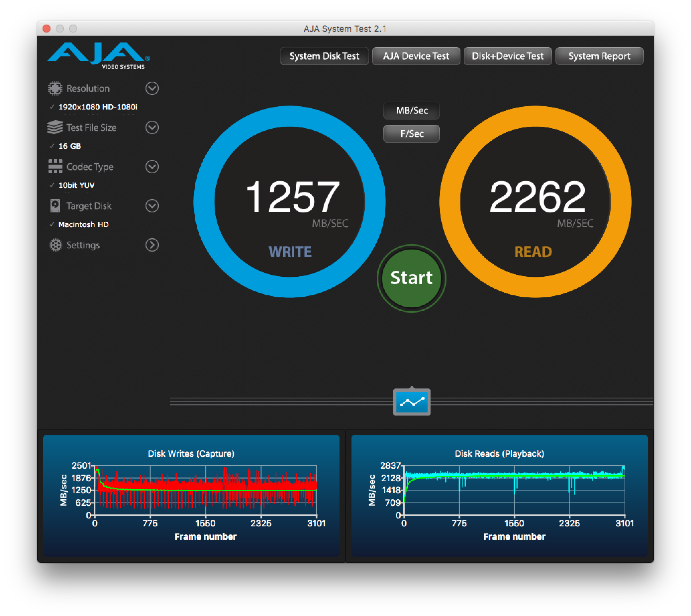The width and height of the screenshot is (691, 616).
Task: Switch units to F/Sec
Action: (412, 134)
